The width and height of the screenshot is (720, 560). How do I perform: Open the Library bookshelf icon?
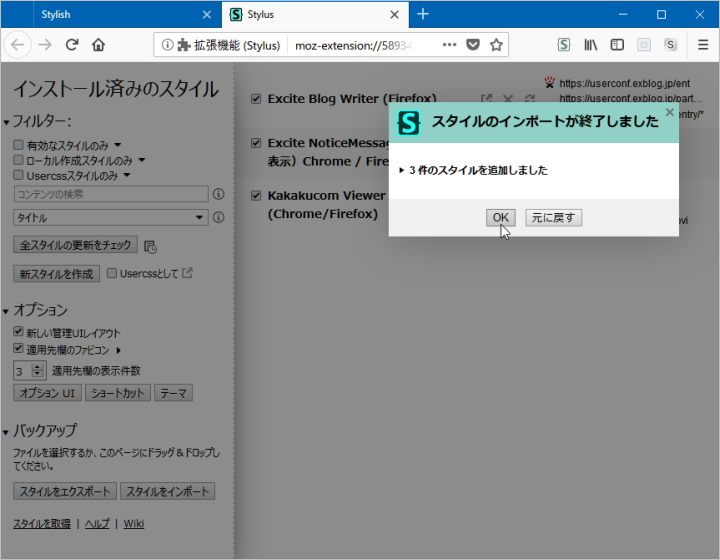(x=591, y=45)
